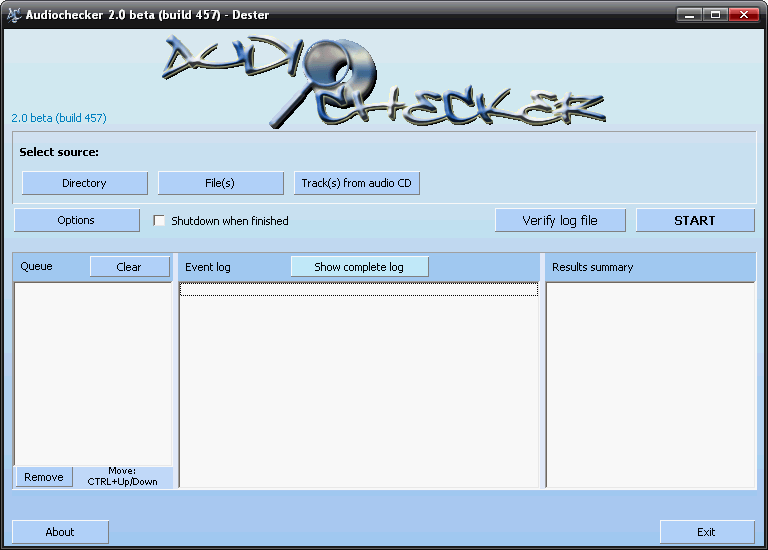Enable Shutdown when finished checkbox

pos(159,220)
